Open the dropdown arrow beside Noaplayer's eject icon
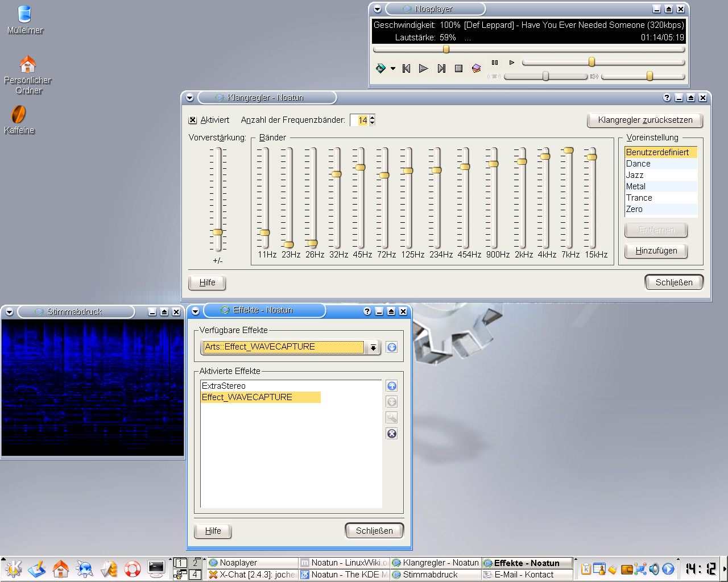 point(393,69)
